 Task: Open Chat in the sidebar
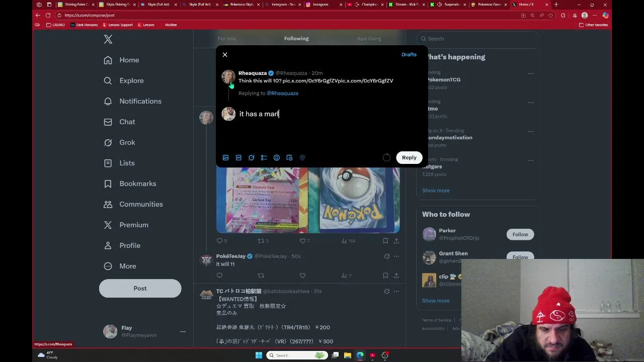tap(119, 122)
